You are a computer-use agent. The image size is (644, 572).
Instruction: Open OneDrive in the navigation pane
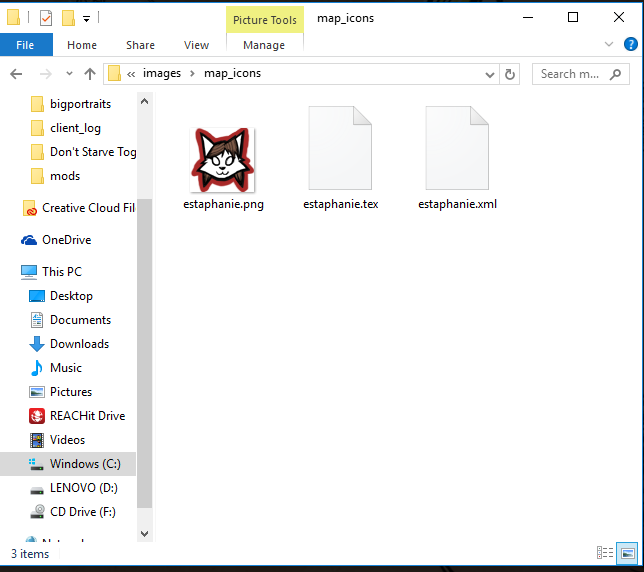[66, 240]
